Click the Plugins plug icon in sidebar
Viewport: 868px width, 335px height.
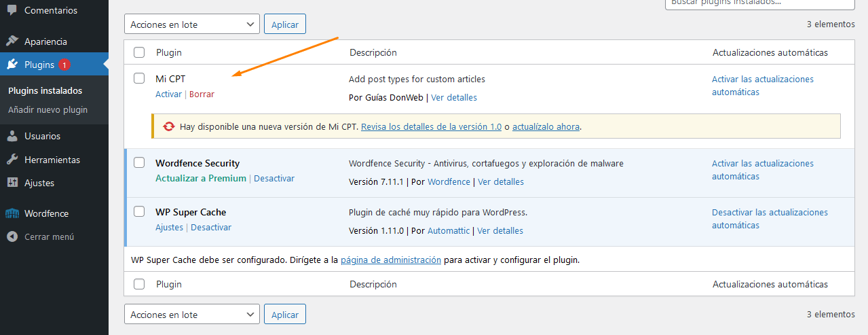coord(12,65)
